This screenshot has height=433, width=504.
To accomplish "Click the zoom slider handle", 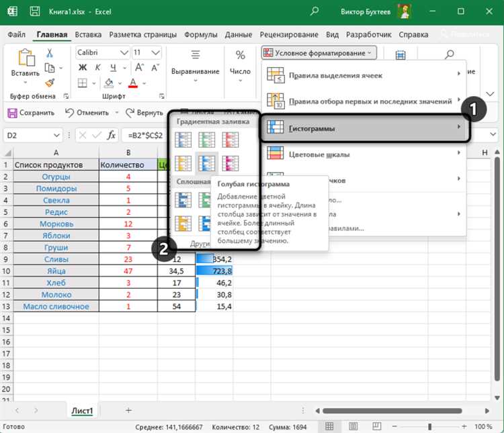I will 430,426.
